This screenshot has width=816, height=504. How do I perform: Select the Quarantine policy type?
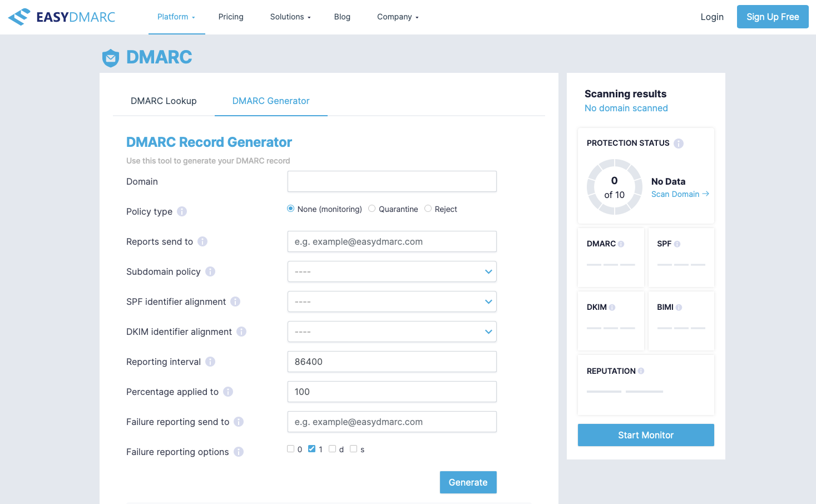click(x=372, y=209)
